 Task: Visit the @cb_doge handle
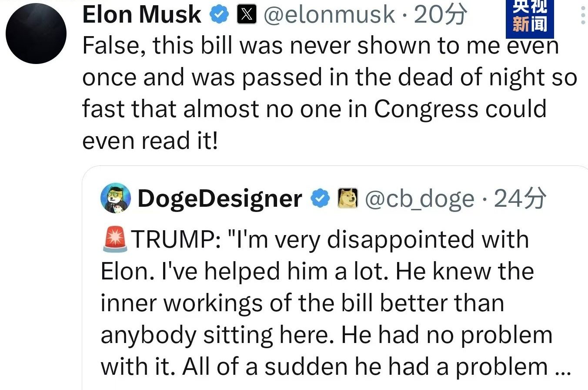click(419, 200)
